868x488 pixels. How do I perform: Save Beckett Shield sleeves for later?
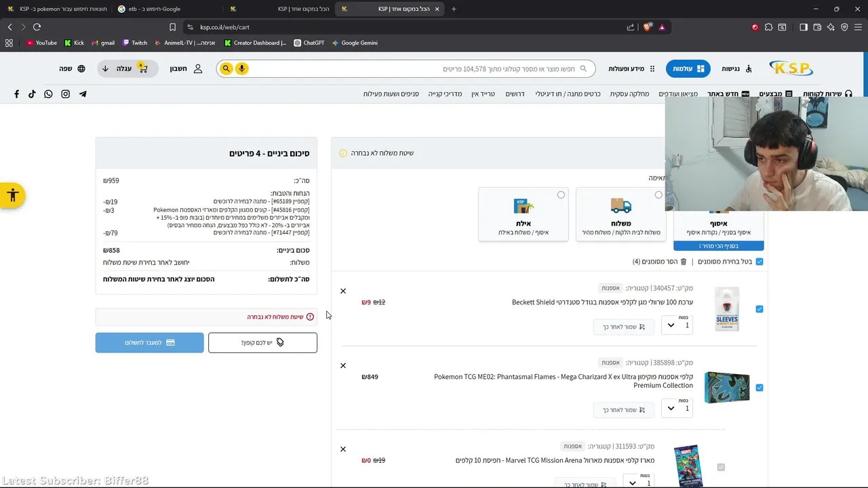click(x=624, y=327)
